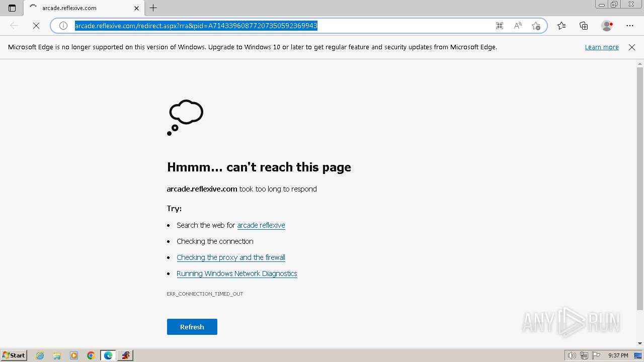Open media player from taskbar

pos(74,355)
